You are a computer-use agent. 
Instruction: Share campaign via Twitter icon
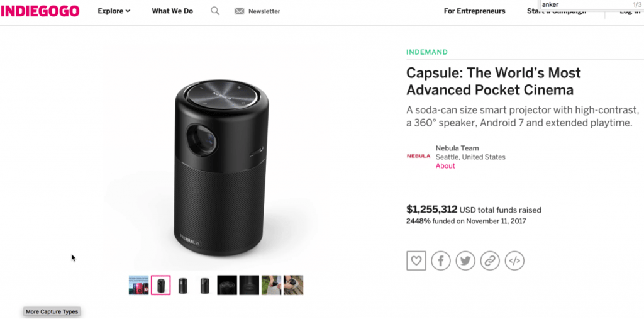coord(465,260)
